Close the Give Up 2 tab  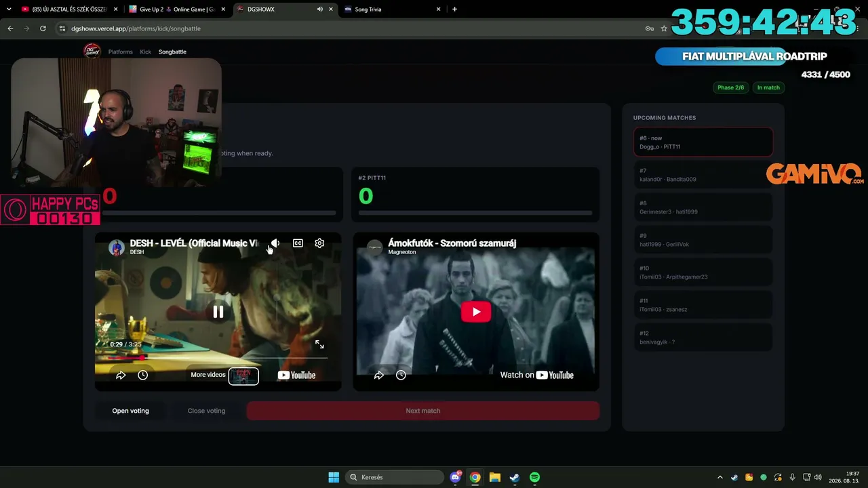(x=223, y=9)
